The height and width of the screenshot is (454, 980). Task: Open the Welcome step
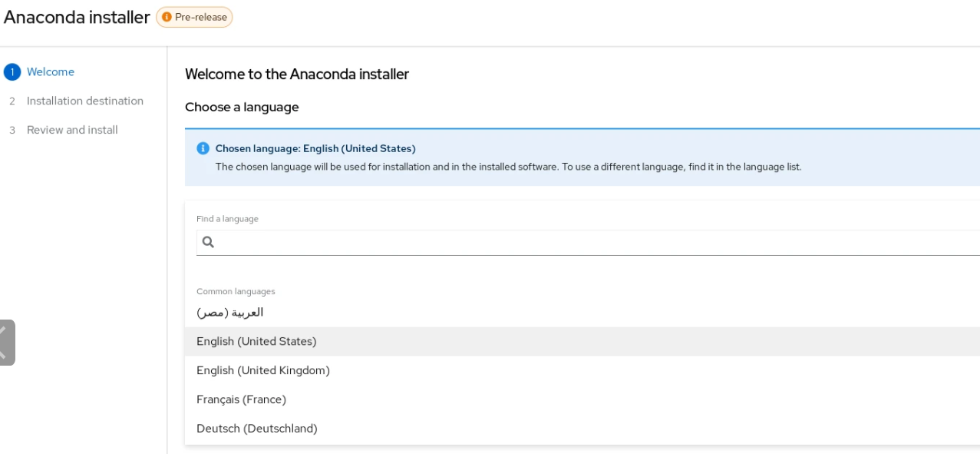click(51, 72)
